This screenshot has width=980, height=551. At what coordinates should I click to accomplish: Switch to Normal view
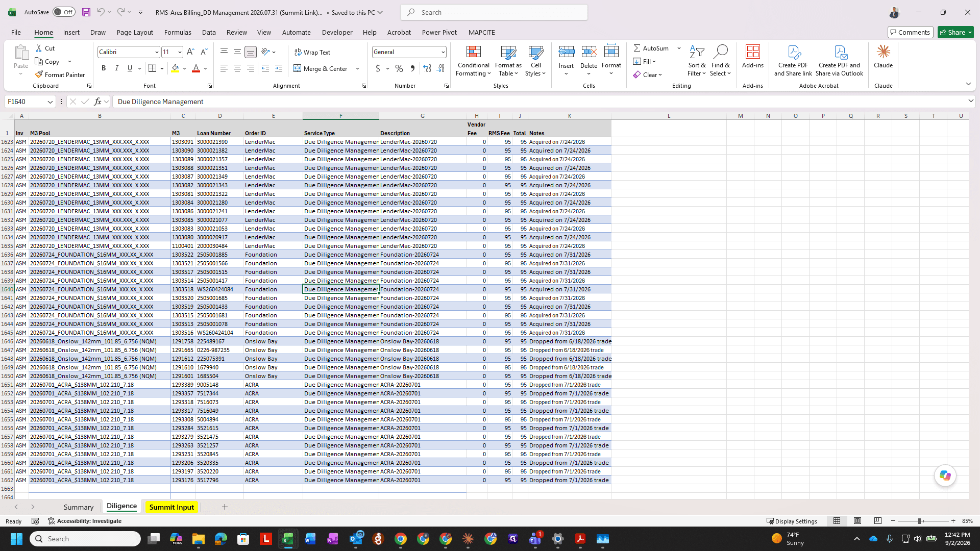837,521
